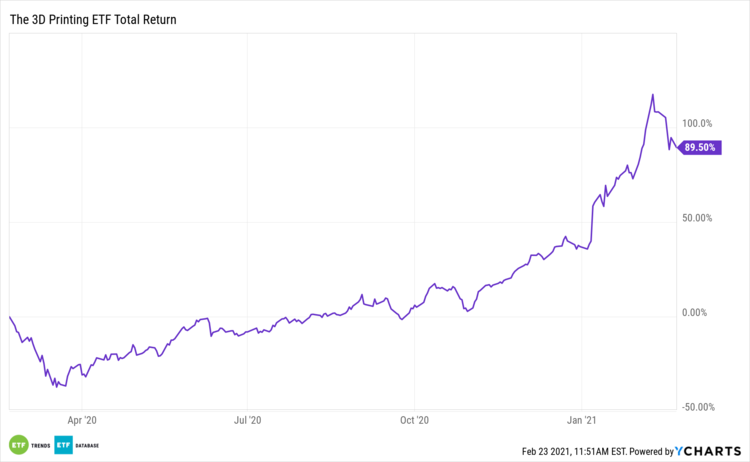Click the lowest point of the purple line
750x462 pixels.
point(57,386)
